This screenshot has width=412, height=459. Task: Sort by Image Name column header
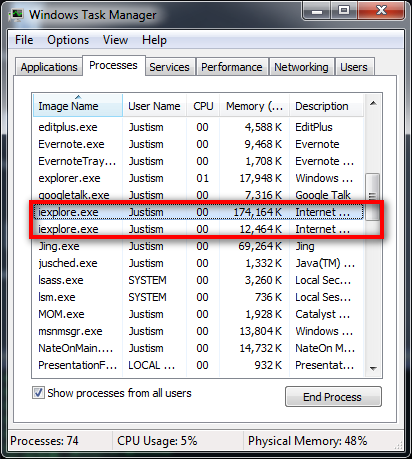78,106
